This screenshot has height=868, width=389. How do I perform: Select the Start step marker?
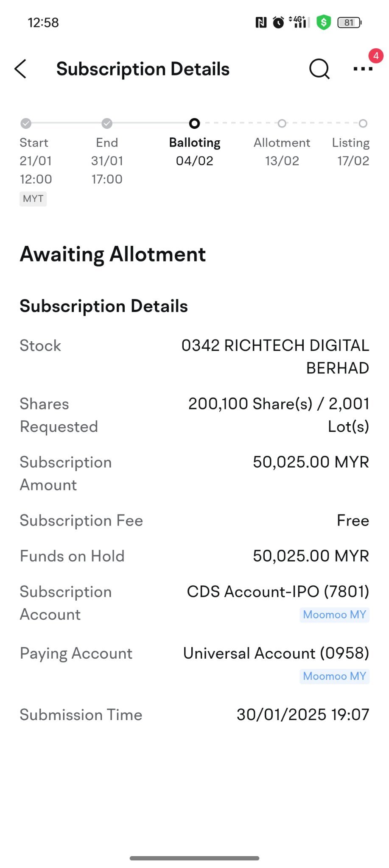pyautogui.click(x=26, y=123)
